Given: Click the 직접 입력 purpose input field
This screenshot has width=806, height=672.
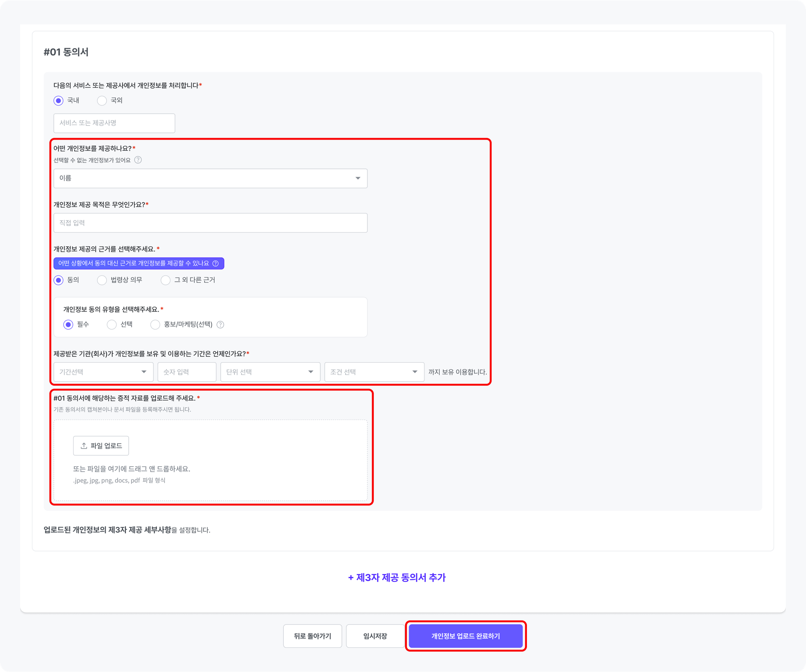Looking at the screenshot, I should point(211,223).
